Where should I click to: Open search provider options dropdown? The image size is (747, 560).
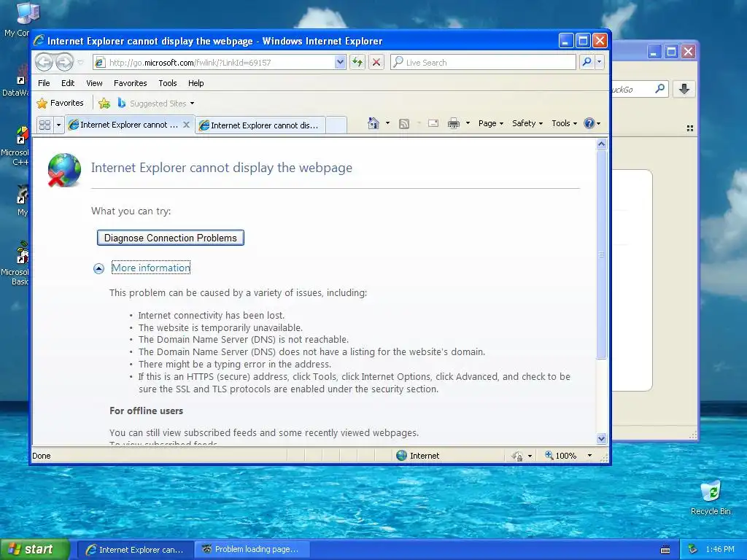(x=600, y=62)
